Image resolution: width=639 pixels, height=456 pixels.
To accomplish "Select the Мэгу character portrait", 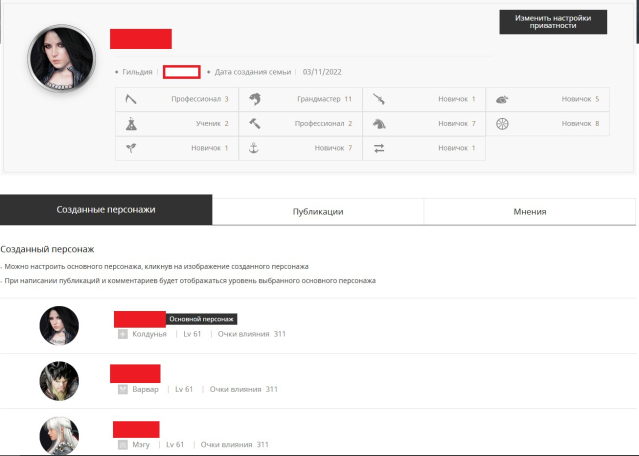I will click(59, 436).
